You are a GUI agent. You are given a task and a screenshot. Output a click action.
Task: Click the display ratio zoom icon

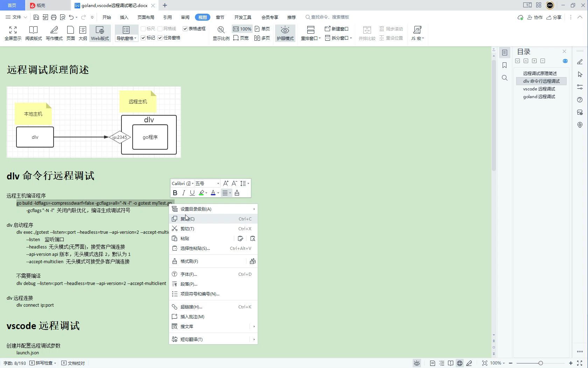coord(221,33)
